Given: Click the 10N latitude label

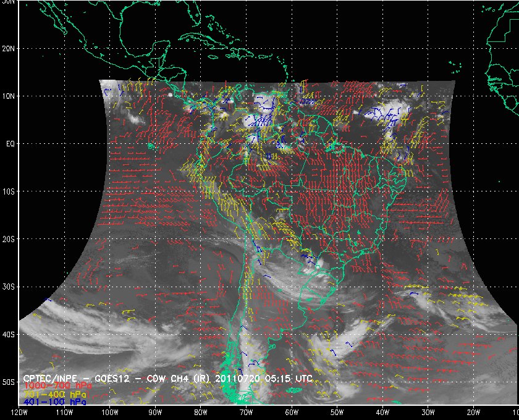Looking at the screenshot, I should (x=8, y=96).
